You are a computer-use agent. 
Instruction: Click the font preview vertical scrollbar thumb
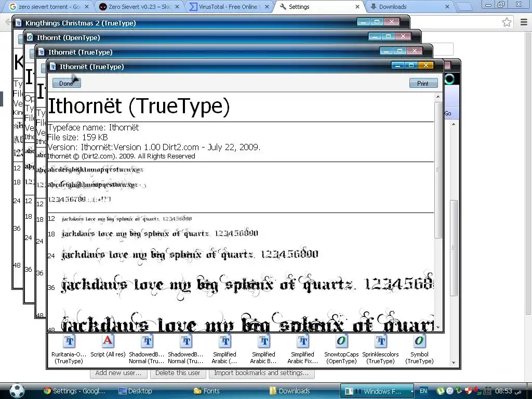pos(438,169)
